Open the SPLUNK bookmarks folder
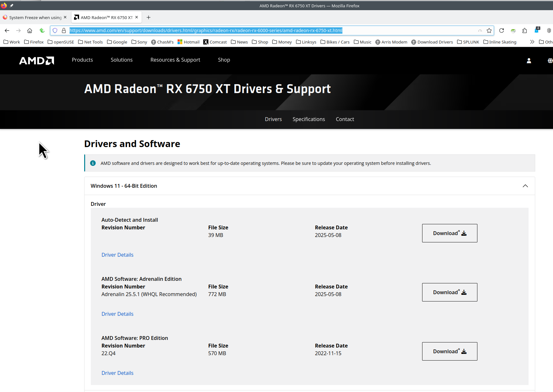This screenshot has height=392, width=553. [468, 42]
